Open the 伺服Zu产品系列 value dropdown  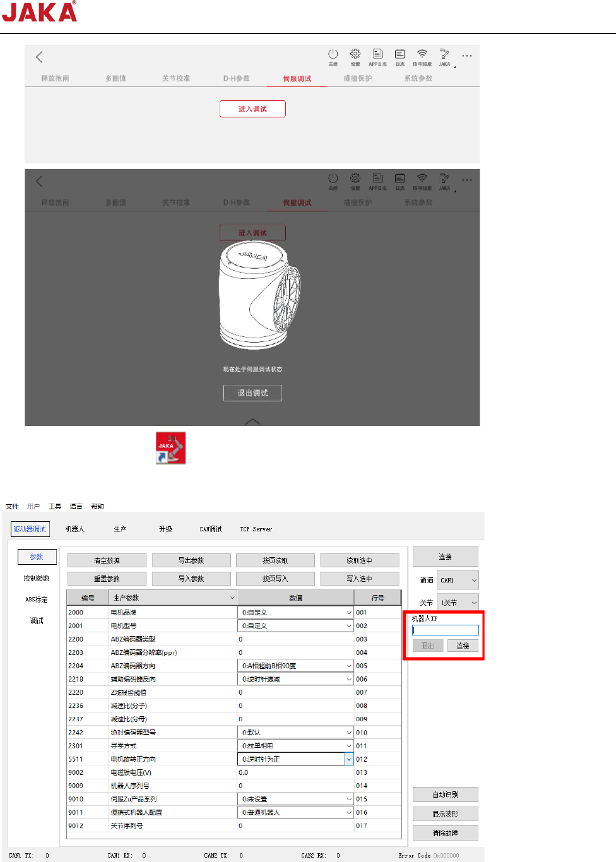click(295, 799)
